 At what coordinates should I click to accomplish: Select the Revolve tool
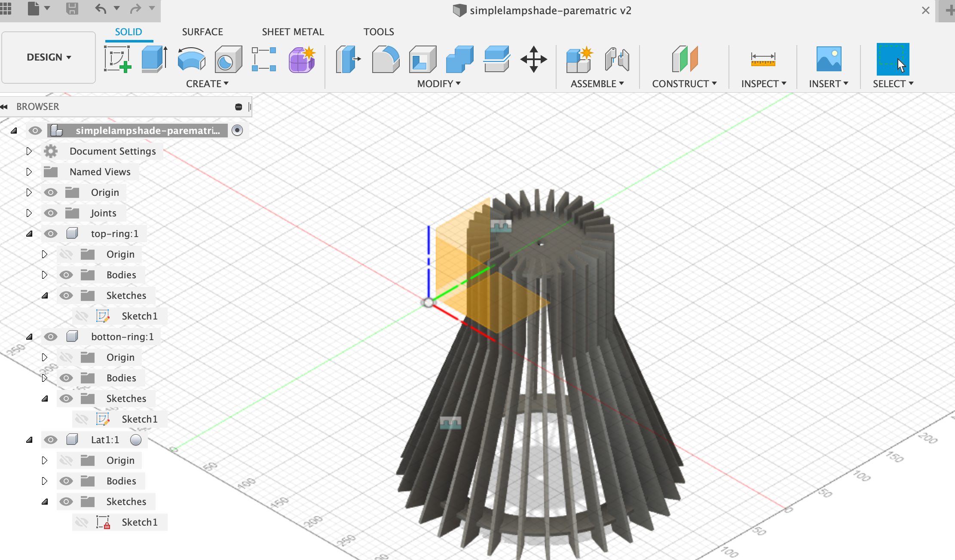[191, 59]
